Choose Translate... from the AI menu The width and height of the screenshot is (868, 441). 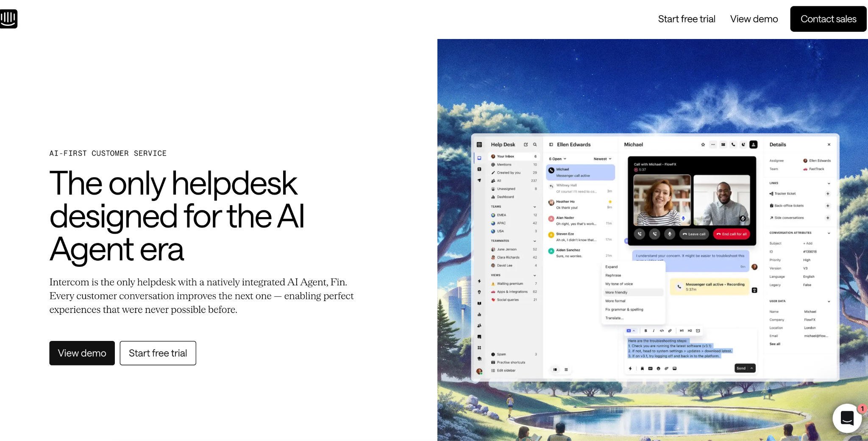coord(615,318)
